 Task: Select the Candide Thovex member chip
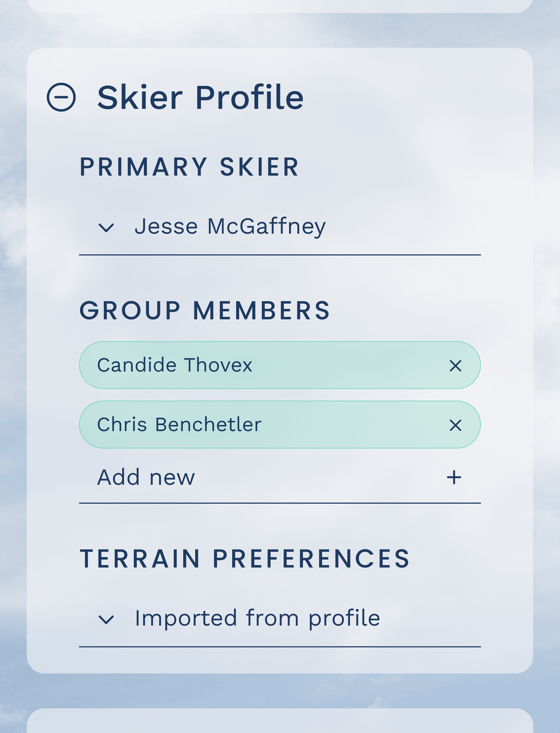tap(280, 365)
